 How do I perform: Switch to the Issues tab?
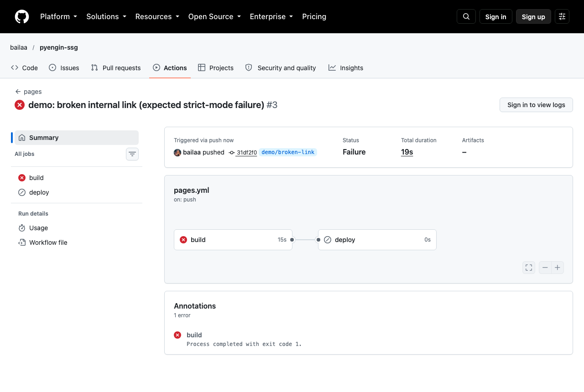(64, 67)
